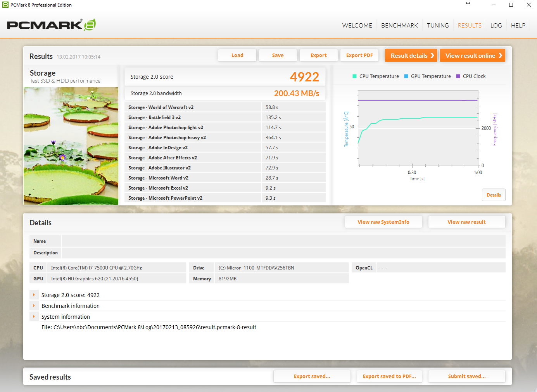The width and height of the screenshot is (537, 392).
Task: Click the Description field in Details
Action: (283, 253)
